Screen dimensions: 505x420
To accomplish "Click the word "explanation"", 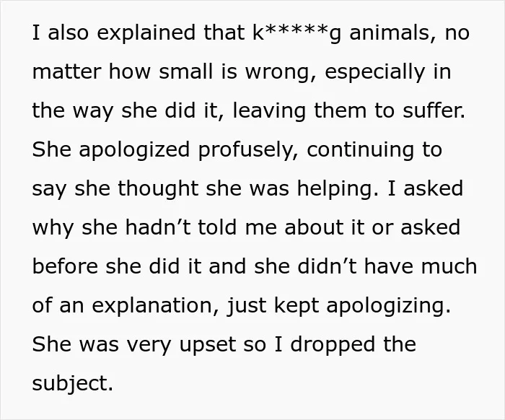I will (157, 306).
